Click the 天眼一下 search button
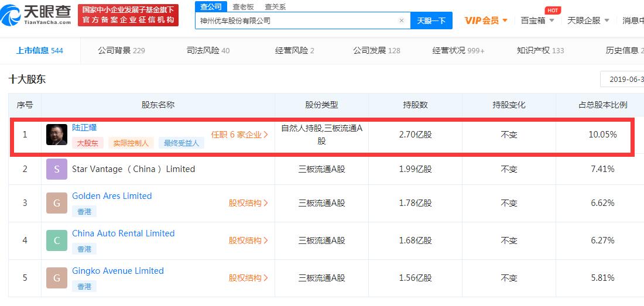This screenshot has width=644, height=306. (431, 20)
